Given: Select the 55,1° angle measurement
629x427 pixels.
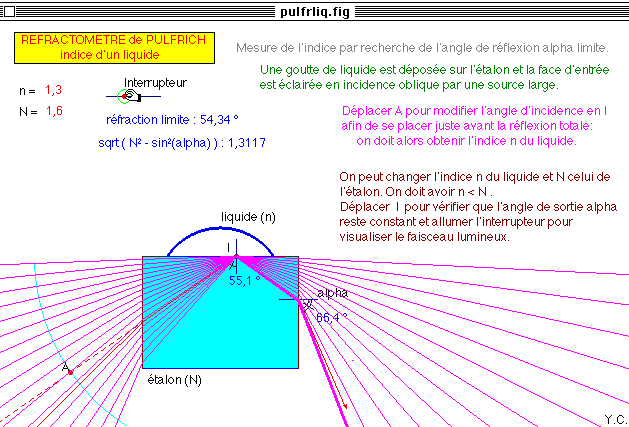Looking at the screenshot, I should tap(244, 282).
